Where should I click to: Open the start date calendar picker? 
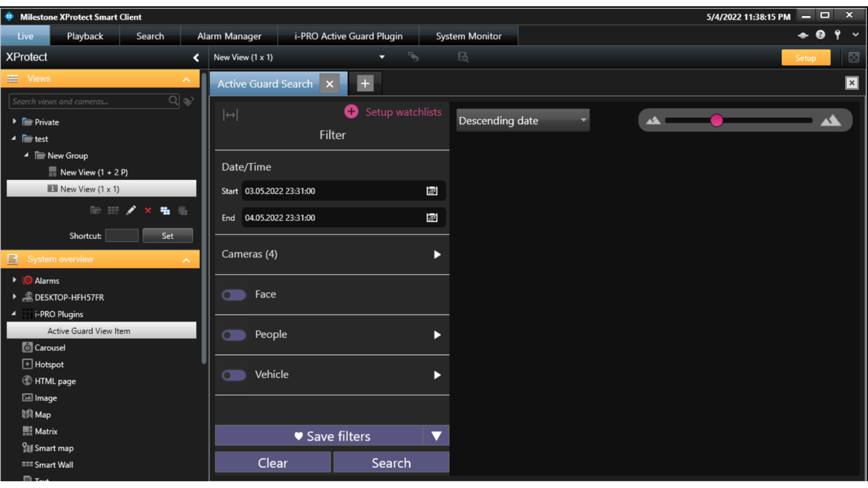click(432, 191)
